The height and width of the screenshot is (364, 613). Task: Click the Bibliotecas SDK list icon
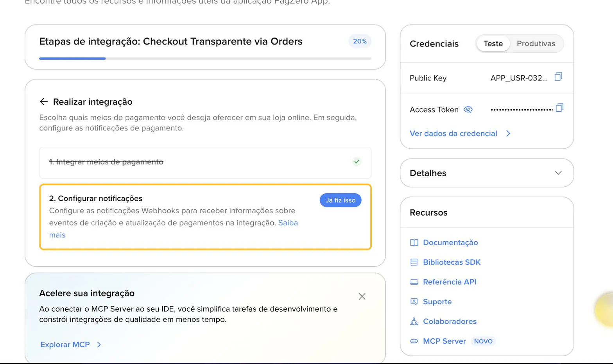[x=414, y=262]
